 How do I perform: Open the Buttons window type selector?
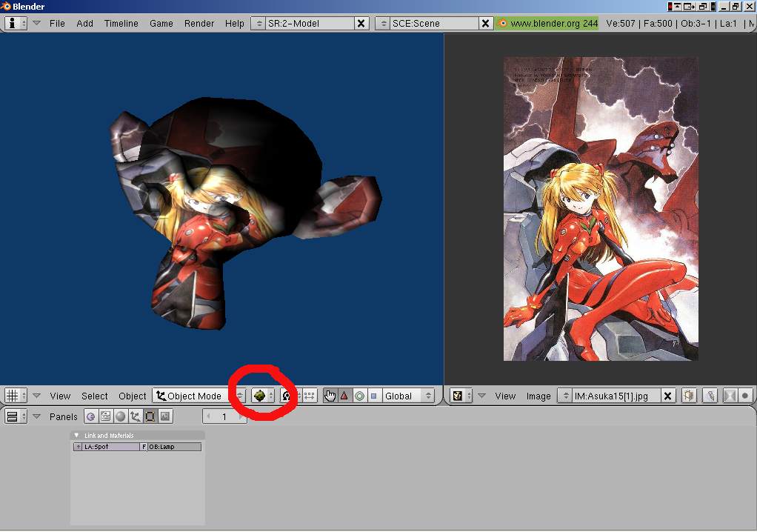[16, 416]
